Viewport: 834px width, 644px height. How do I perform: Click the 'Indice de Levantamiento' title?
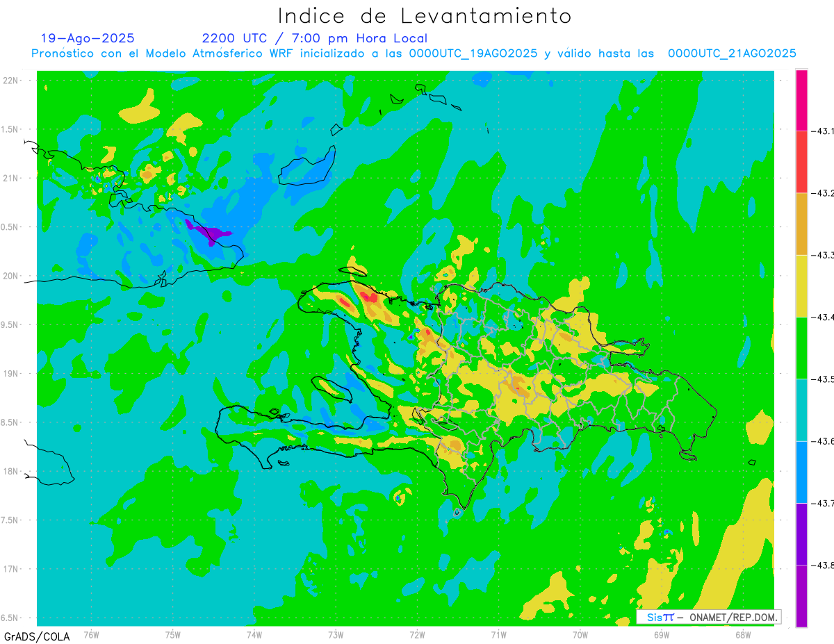click(x=425, y=15)
